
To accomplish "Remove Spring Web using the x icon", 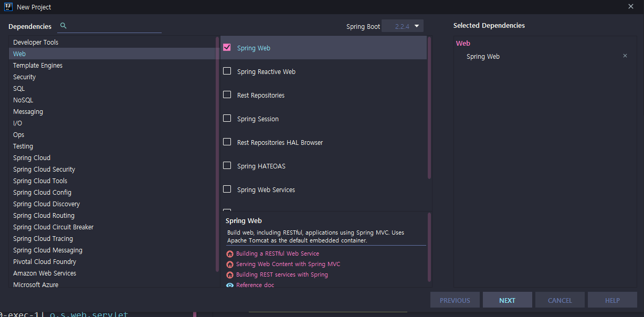I will click(625, 56).
